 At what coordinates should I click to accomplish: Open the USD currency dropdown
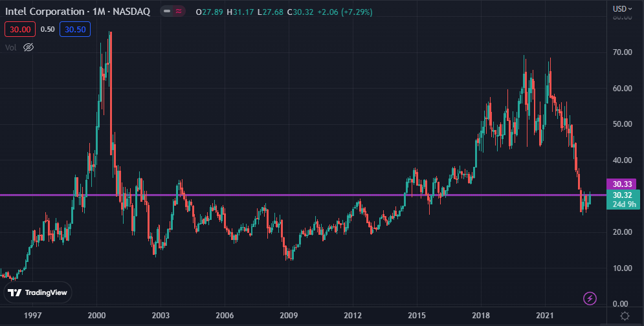pos(622,8)
